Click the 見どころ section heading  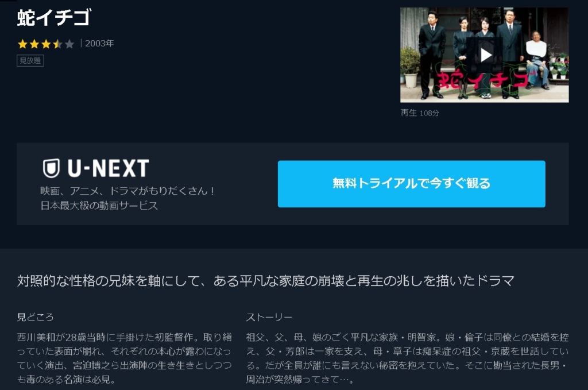point(35,317)
